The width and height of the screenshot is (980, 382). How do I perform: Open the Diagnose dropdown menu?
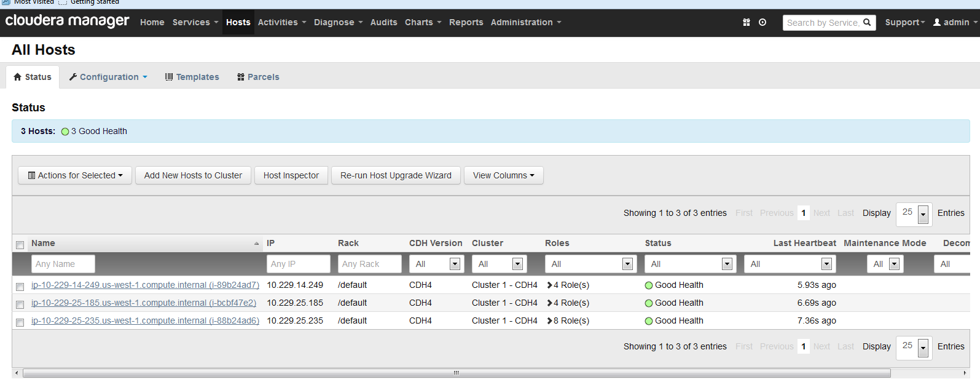[x=339, y=22]
